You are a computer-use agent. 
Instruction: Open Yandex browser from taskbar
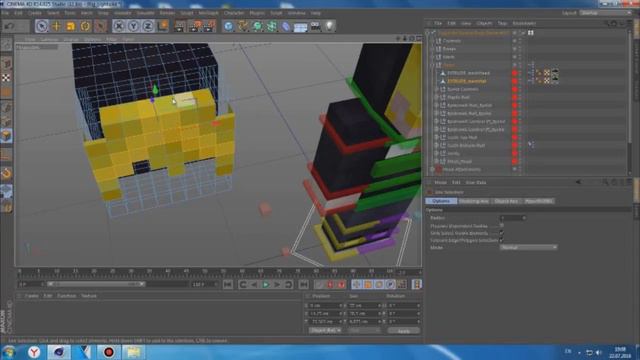(x=34, y=352)
